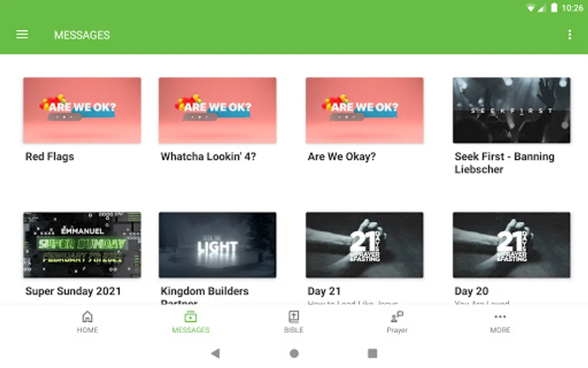Screen dimensions: 588x368
Task: Open the Light Kingdom Builders thumbnail
Action: pos(218,245)
